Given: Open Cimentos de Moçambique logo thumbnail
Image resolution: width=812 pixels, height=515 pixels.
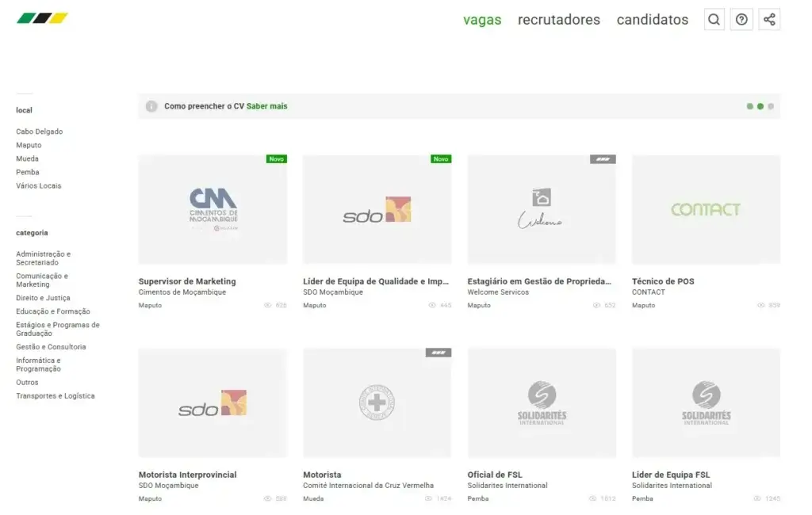Looking at the screenshot, I should [213, 210].
